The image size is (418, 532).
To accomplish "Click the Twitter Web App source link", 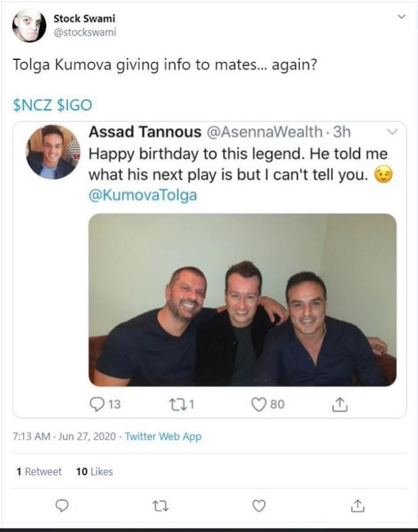I will pyautogui.click(x=163, y=436).
